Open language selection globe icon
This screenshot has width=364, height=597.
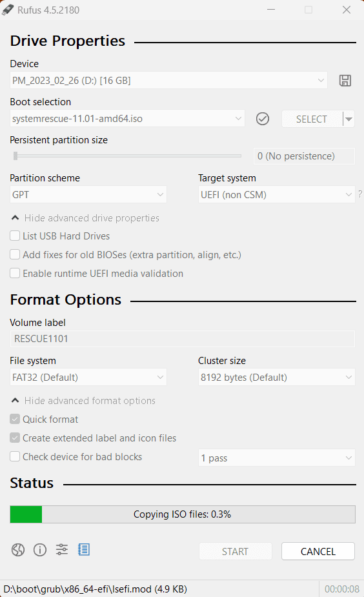pos(18,550)
